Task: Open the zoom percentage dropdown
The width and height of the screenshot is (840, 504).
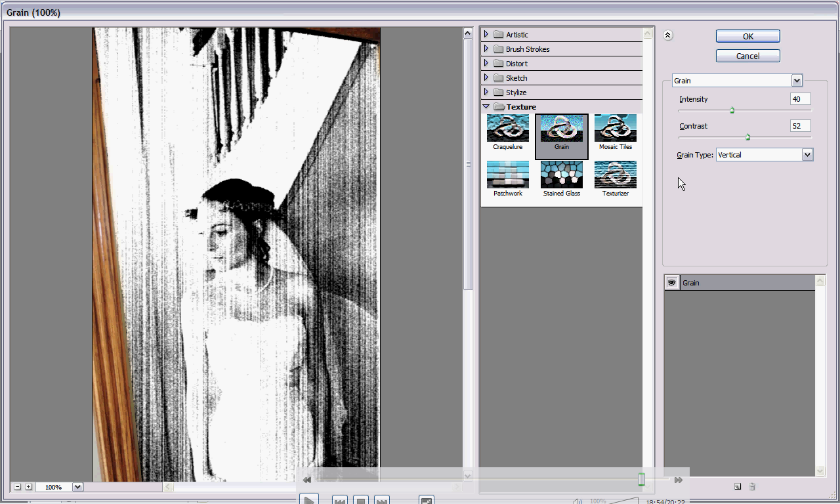Action: 77,487
